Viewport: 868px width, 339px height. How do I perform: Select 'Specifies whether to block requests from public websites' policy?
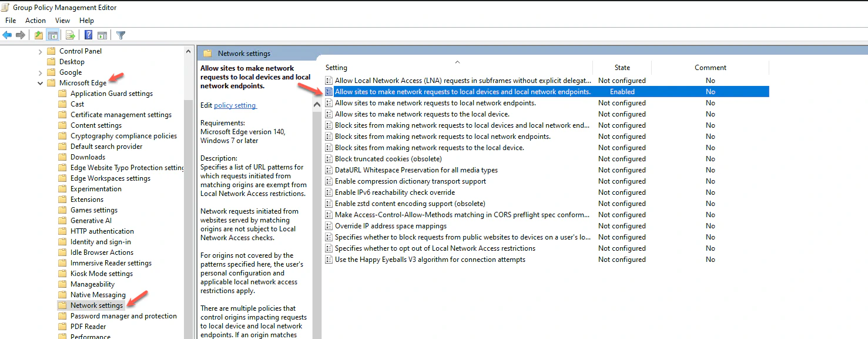[463, 237]
